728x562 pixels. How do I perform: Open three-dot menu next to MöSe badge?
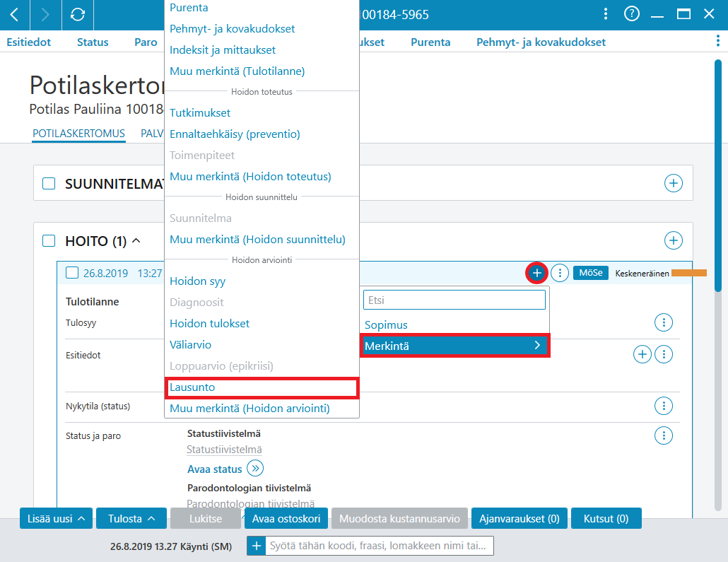coord(560,273)
